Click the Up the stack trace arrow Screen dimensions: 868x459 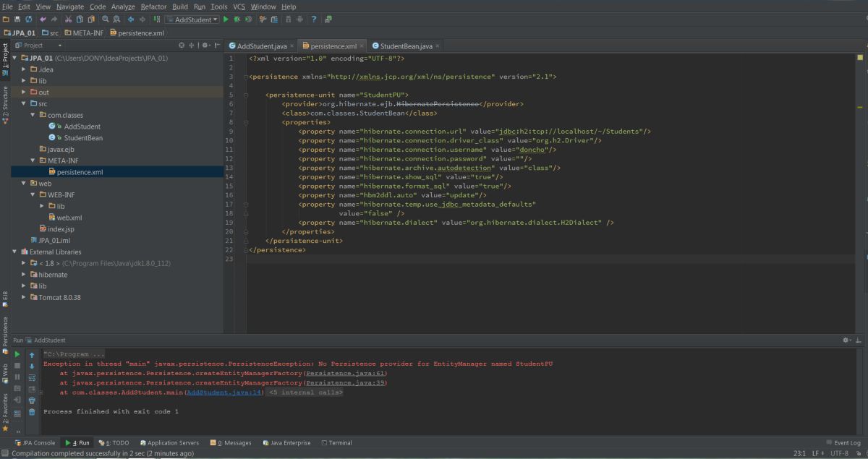coord(32,355)
